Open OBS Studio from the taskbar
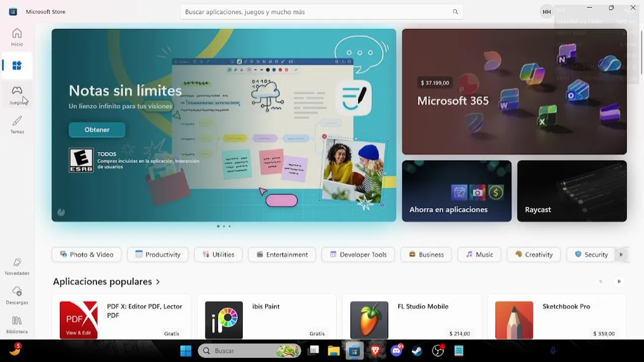The height and width of the screenshot is (362, 644). click(x=438, y=350)
